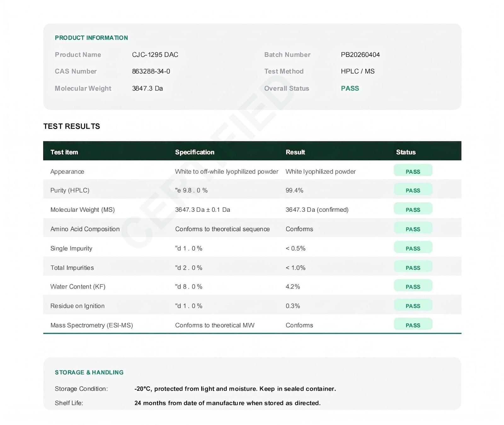
Task: Click the 'TEST RESULTS' heading
Action: (x=72, y=126)
